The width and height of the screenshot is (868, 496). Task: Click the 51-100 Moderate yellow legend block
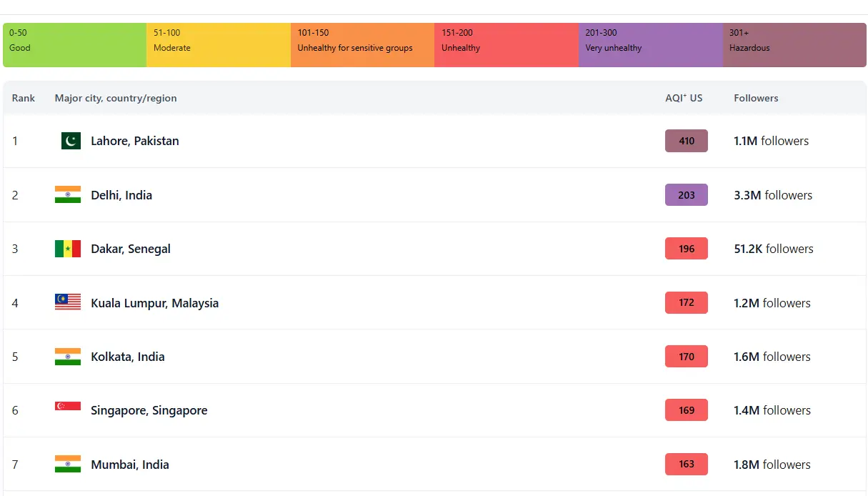pyautogui.click(x=219, y=45)
